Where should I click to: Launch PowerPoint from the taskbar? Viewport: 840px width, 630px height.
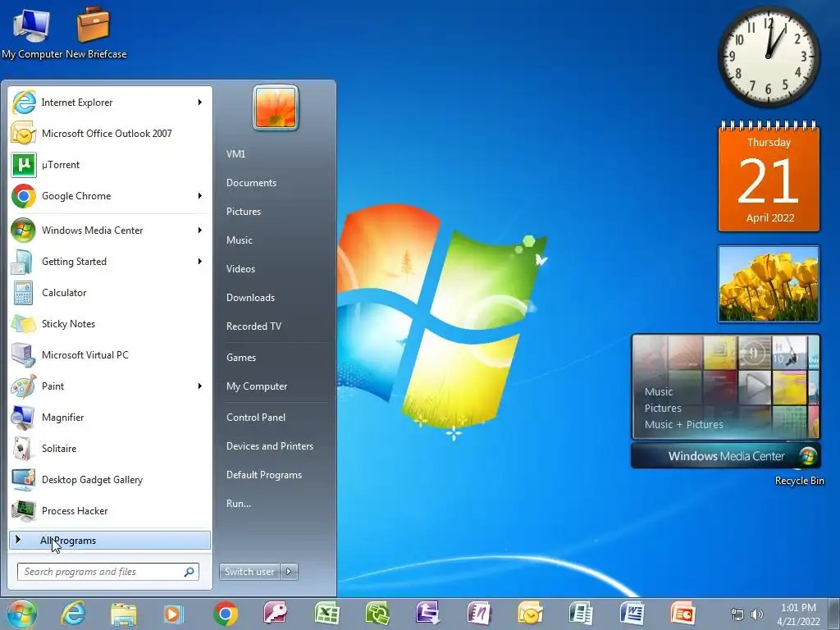pos(683,614)
